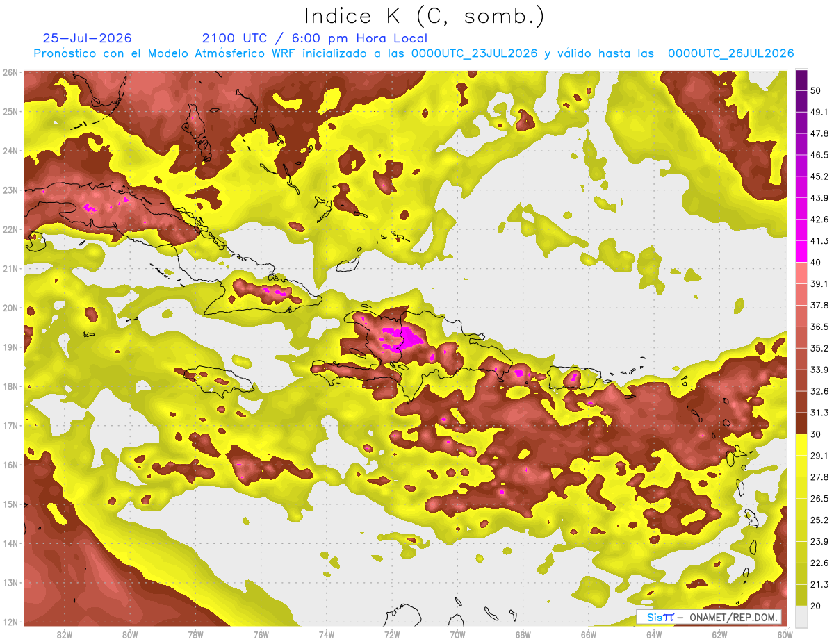
Task: Click the colorbar value "37.8"
Action: (819, 306)
